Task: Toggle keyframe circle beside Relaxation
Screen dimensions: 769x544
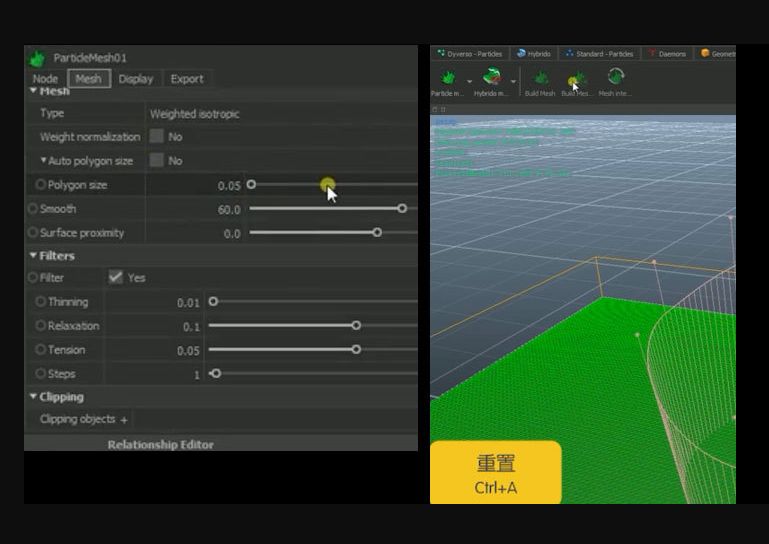Action: click(x=41, y=325)
